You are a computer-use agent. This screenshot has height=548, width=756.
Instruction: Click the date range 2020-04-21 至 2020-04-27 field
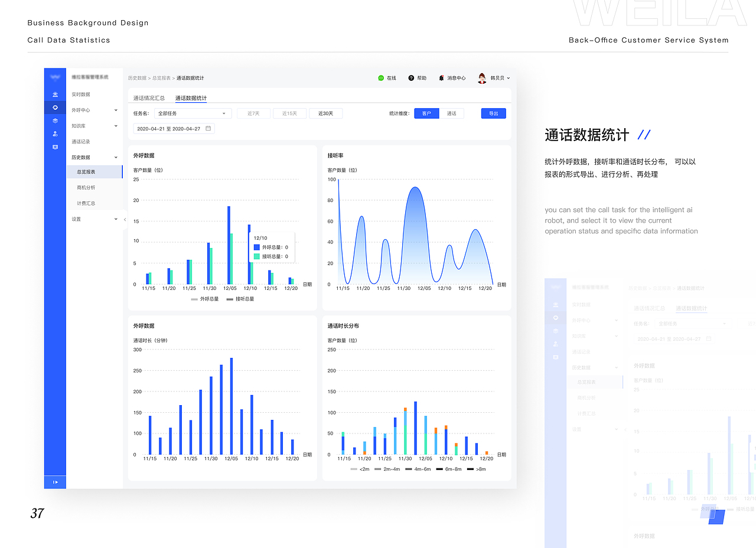pos(174,128)
